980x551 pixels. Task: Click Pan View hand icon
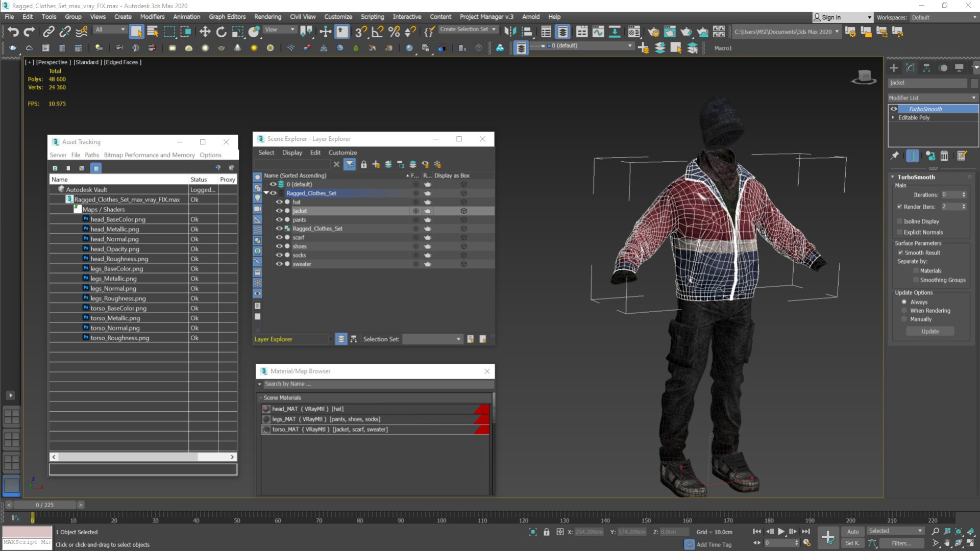(947, 543)
